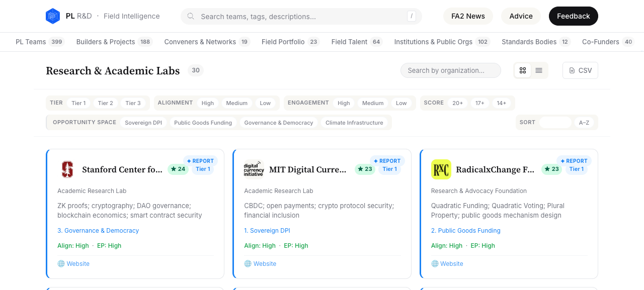Screen dimensions: 644x290
Task: Click the 30 count badge beside heading
Action: coord(196,70)
